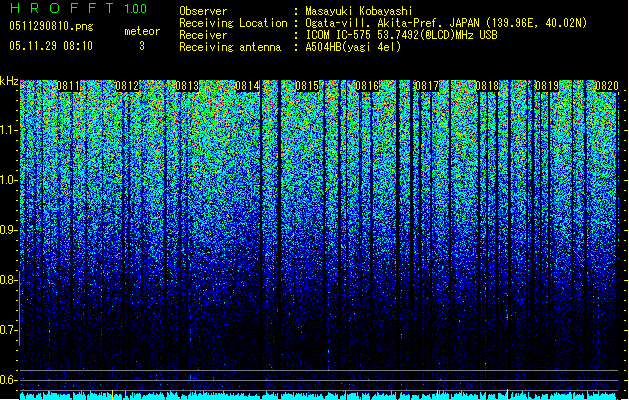Click the 0813 time marker
Viewport: 629px width, 400px height.
tap(187, 86)
